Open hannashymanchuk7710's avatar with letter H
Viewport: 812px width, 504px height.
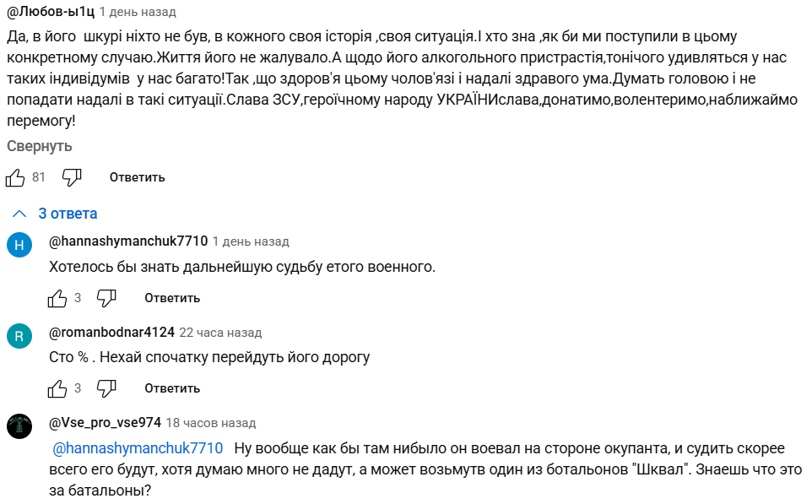point(19,246)
